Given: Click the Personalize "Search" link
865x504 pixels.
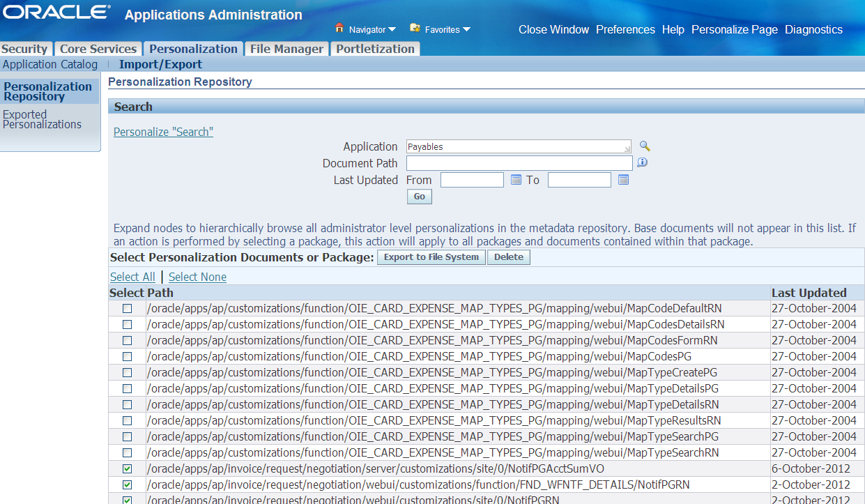Looking at the screenshot, I should (x=163, y=132).
